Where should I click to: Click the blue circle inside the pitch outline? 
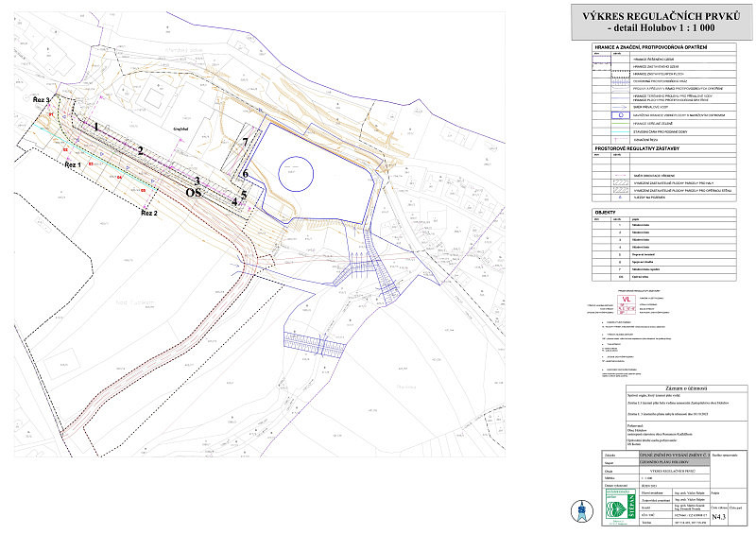point(297,173)
